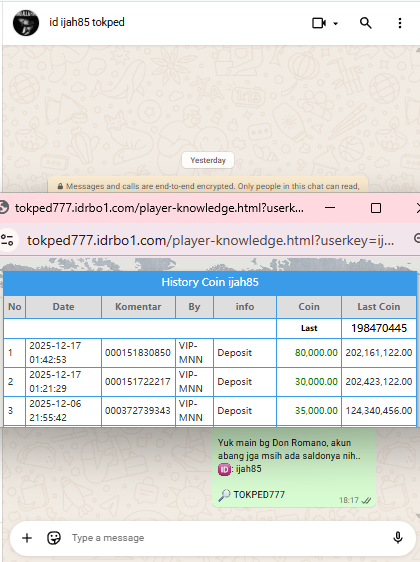Open the ijah85 contact profile picture

pos(26,23)
